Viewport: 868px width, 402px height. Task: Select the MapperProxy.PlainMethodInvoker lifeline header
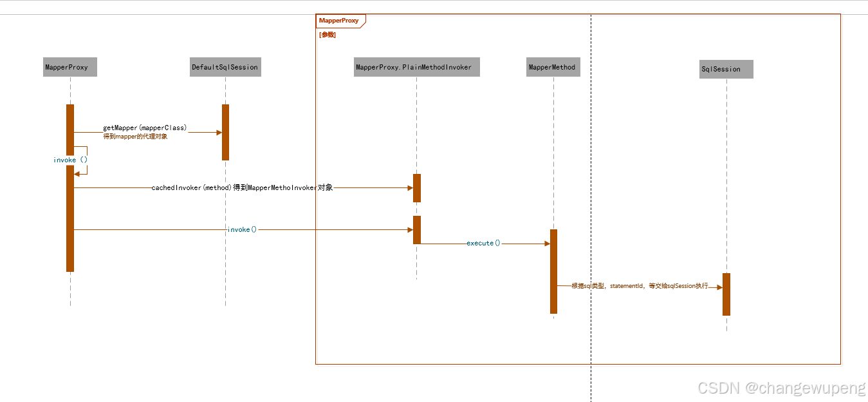(417, 67)
